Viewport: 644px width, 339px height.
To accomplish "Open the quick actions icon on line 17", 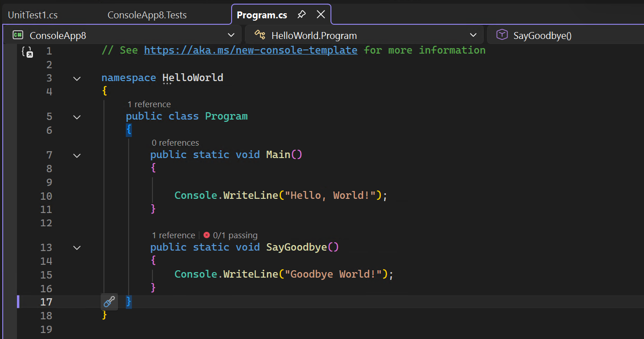I will [x=109, y=302].
